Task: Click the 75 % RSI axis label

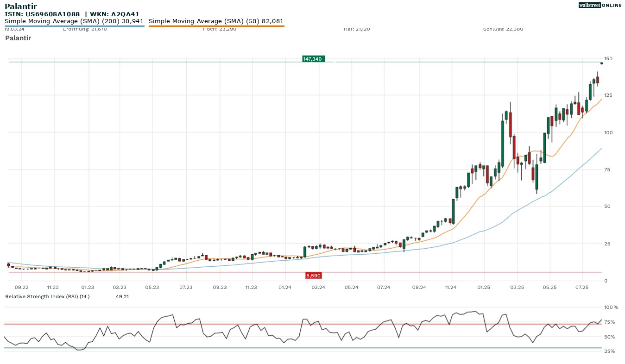Action: (610, 322)
